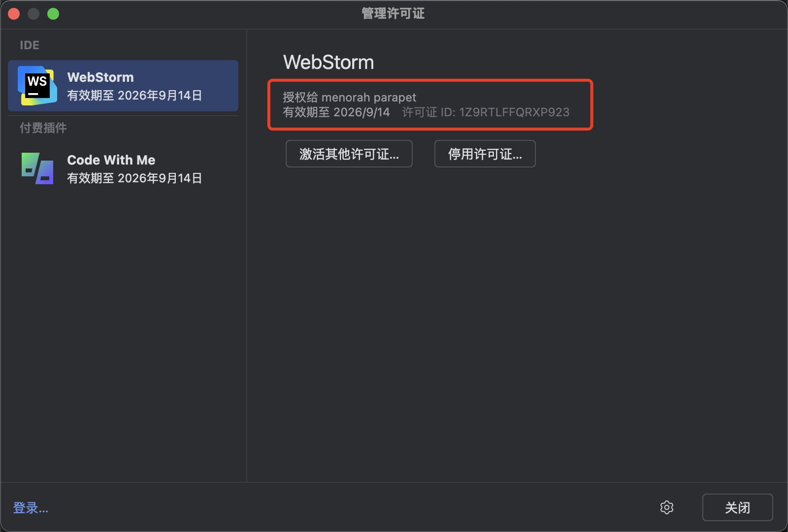
Task: Click the 激活其他许可证 button
Action: click(349, 154)
